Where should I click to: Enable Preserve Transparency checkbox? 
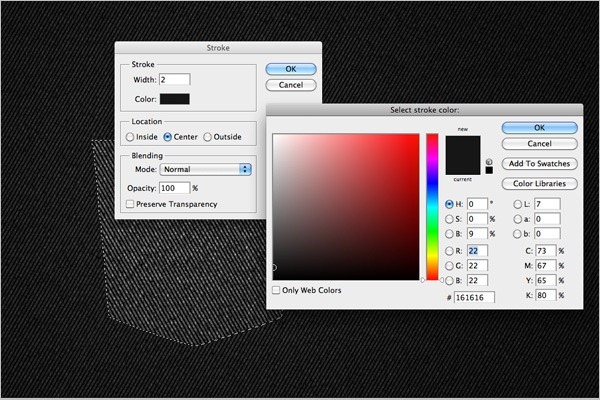pyautogui.click(x=130, y=204)
